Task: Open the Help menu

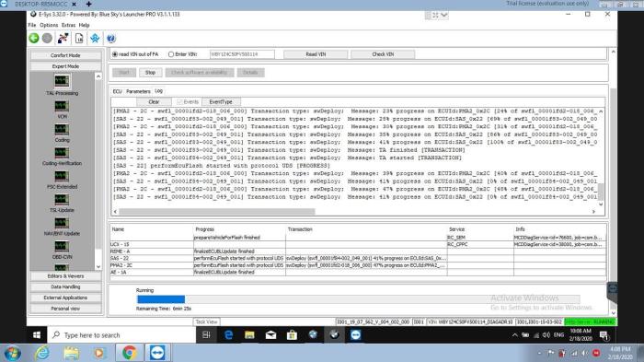Action: [85, 25]
